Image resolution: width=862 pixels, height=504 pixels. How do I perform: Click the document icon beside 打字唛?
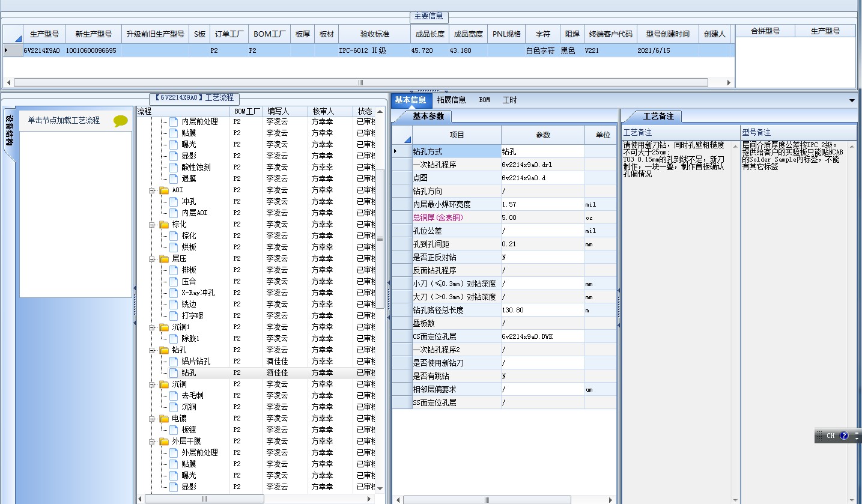point(174,316)
